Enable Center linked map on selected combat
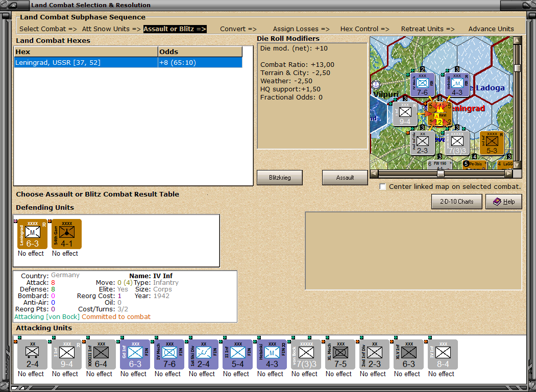Screen dimensions: 536x392 [x=382, y=187]
